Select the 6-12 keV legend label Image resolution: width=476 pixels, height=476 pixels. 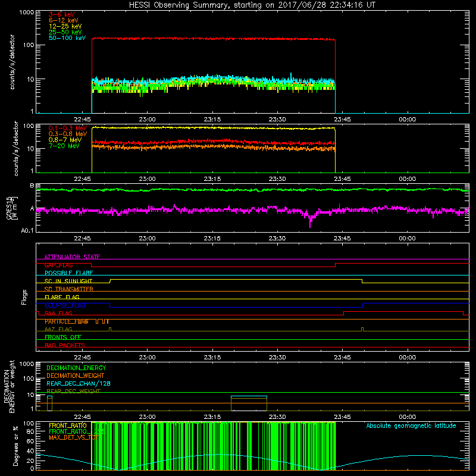tap(64, 20)
